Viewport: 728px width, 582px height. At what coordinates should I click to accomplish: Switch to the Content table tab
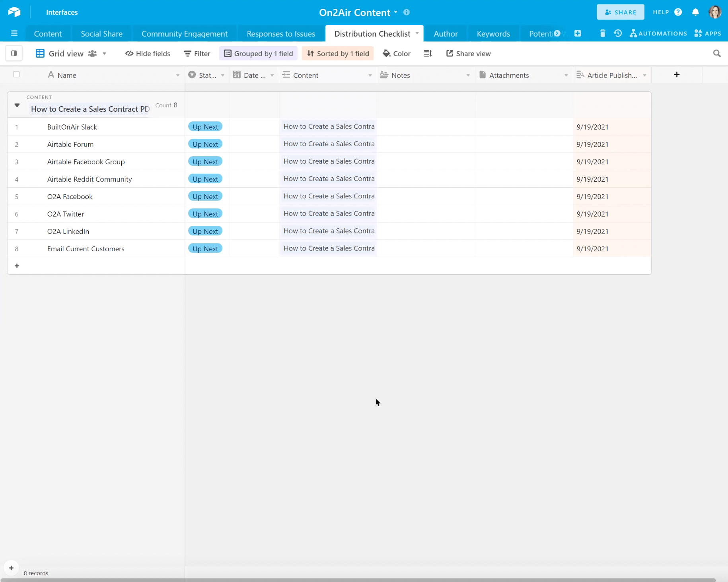click(48, 34)
